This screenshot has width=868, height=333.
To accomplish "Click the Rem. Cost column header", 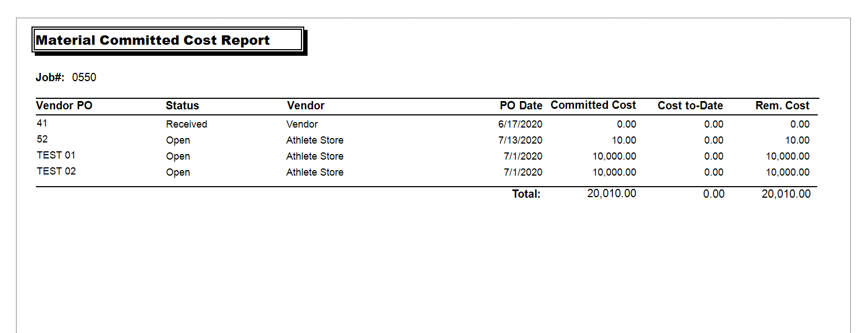I will coord(782,105).
